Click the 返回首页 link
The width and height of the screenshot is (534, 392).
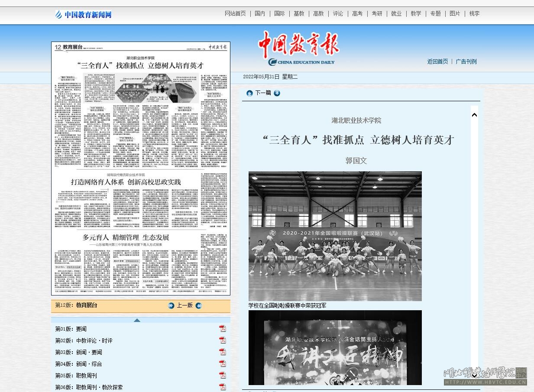tap(437, 61)
